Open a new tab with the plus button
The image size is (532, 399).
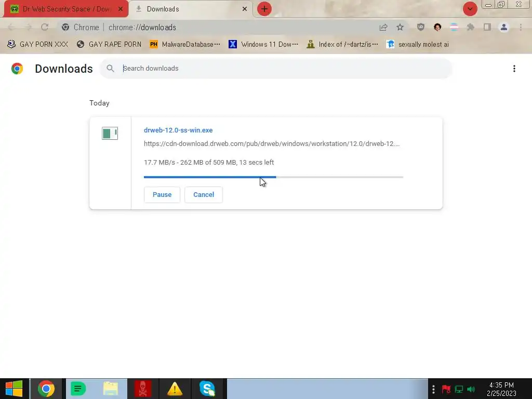(264, 9)
